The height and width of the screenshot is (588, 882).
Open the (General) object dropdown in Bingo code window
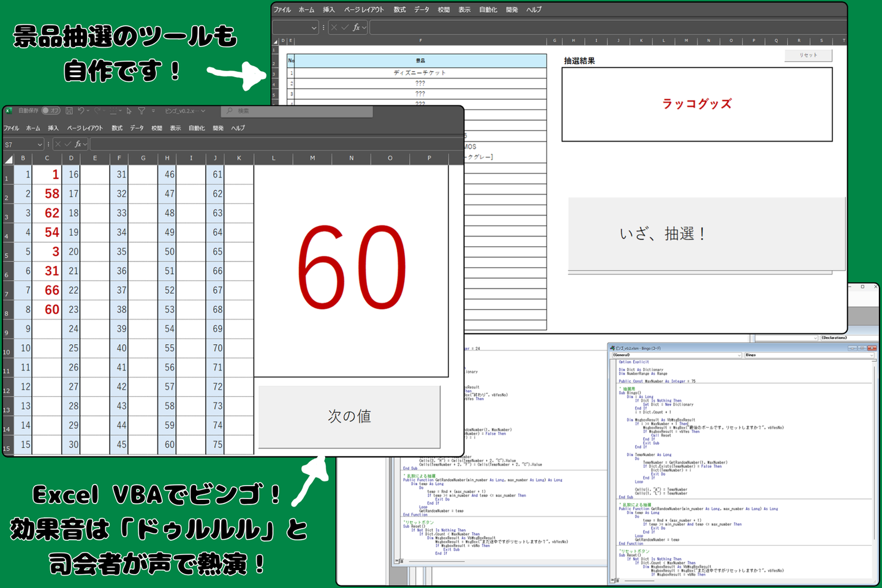739,355
